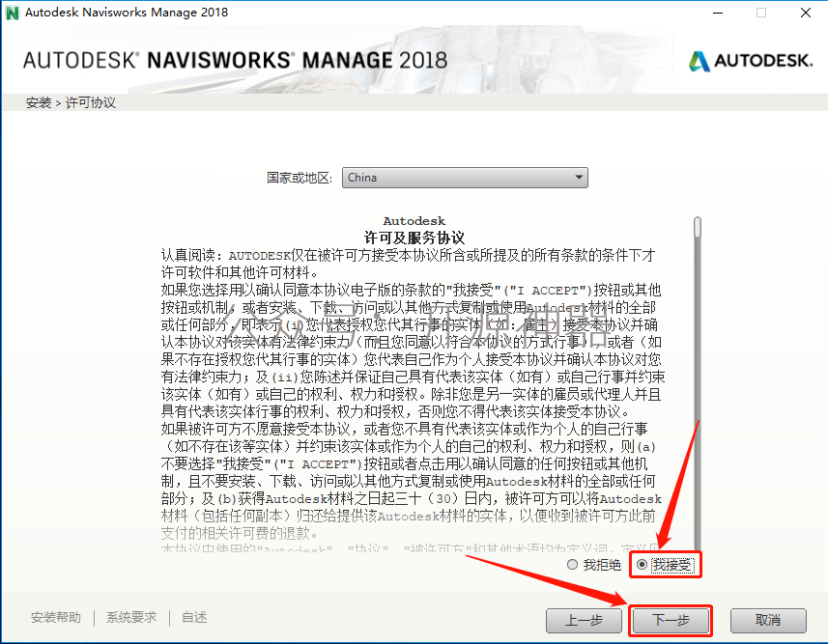The image size is (828, 644).
Task: Click the Navisworks N icon in title bar
Action: (13, 13)
